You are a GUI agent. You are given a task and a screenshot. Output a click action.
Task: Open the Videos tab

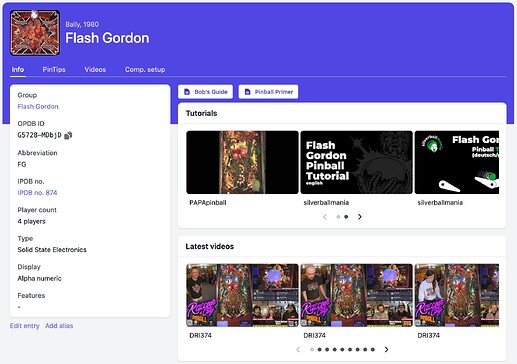[95, 69]
